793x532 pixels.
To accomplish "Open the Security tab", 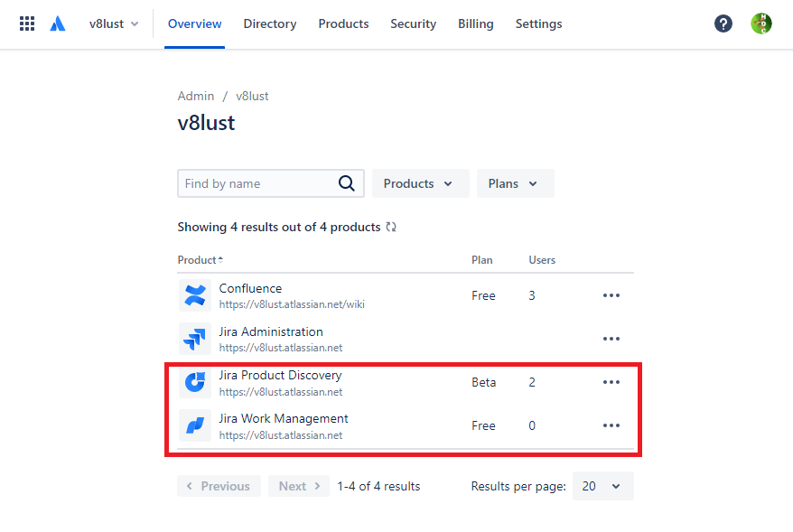I will coord(413,23).
